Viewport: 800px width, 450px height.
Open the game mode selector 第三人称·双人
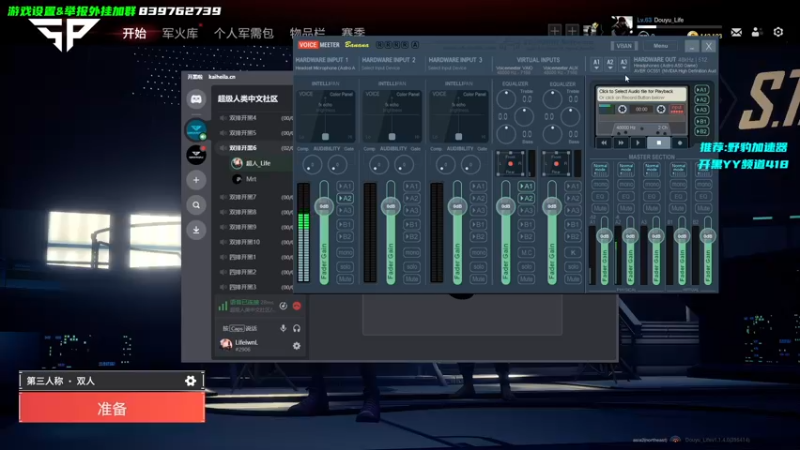pyautogui.click(x=112, y=381)
